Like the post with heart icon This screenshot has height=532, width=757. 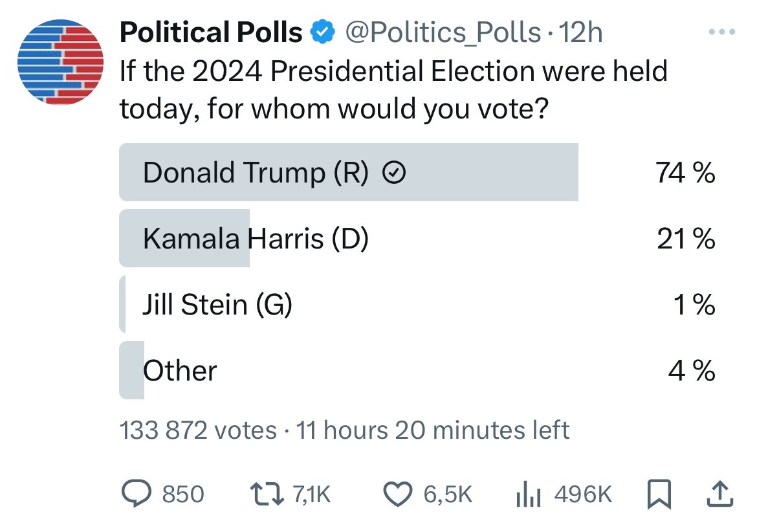pos(398,494)
